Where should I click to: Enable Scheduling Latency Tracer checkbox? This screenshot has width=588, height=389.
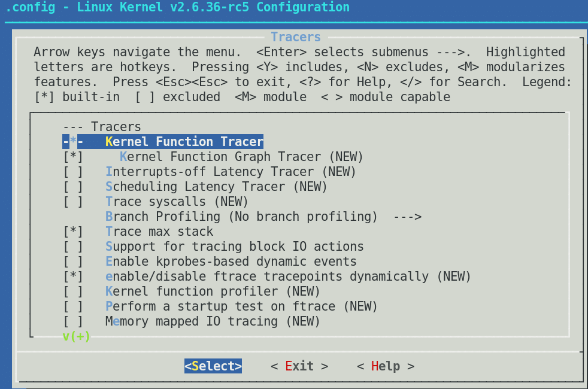tap(73, 187)
